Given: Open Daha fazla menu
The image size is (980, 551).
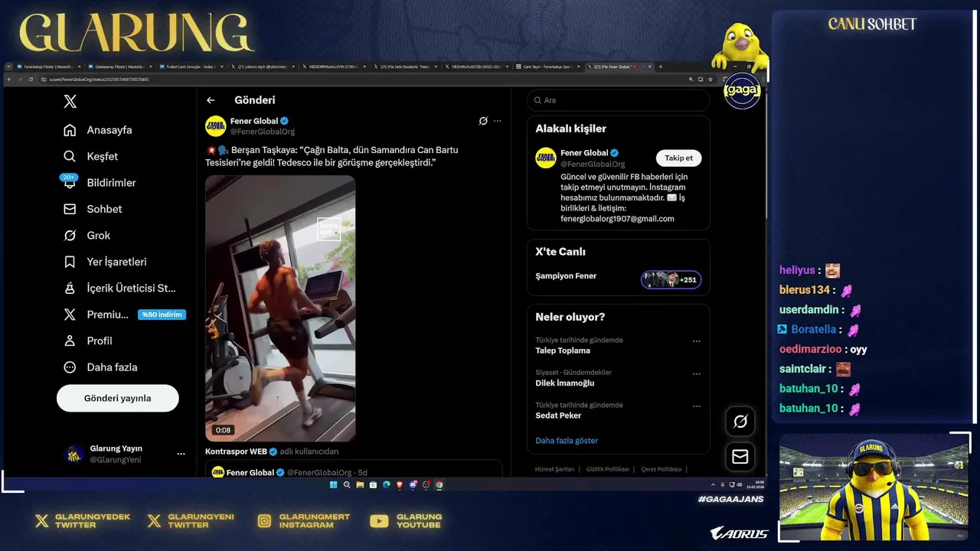Looking at the screenshot, I should (100, 367).
